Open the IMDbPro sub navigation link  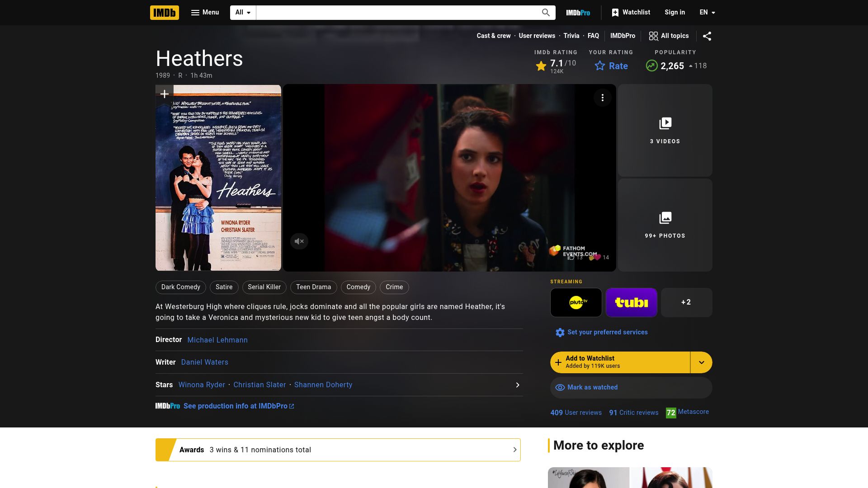[623, 36]
